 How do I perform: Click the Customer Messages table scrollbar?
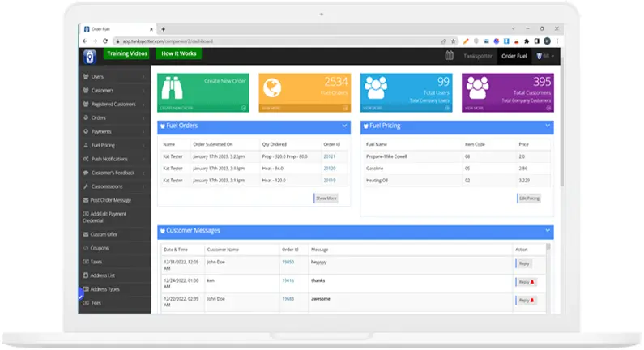[x=548, y=279]
